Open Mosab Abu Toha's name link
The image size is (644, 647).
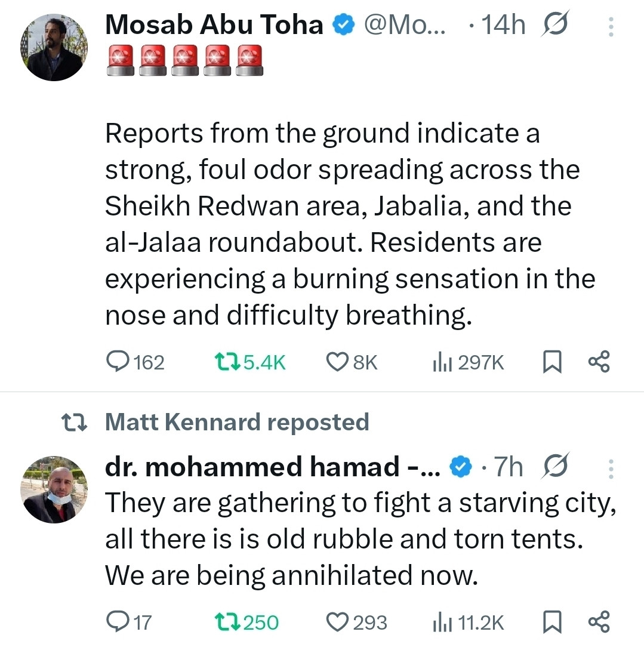214,24
